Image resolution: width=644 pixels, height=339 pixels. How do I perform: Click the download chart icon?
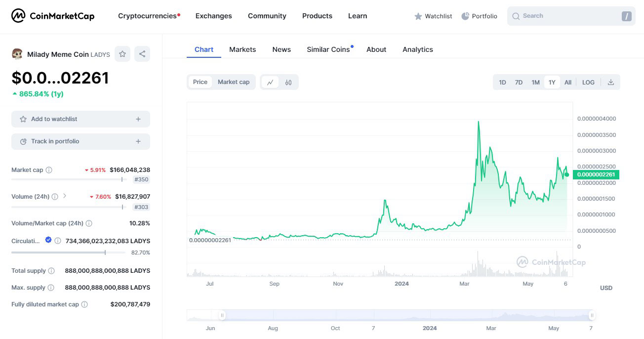tap(610, 82)
